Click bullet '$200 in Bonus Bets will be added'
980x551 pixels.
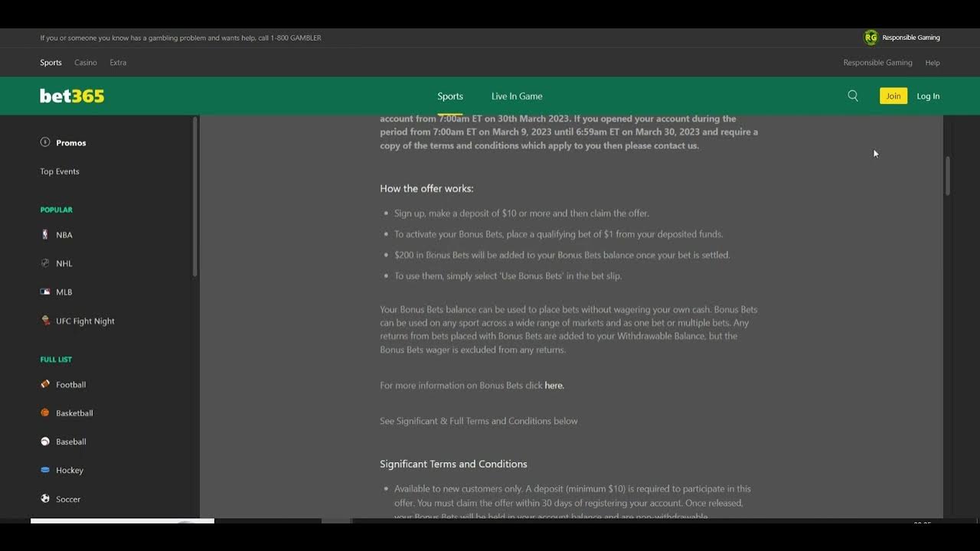(562, 255)
